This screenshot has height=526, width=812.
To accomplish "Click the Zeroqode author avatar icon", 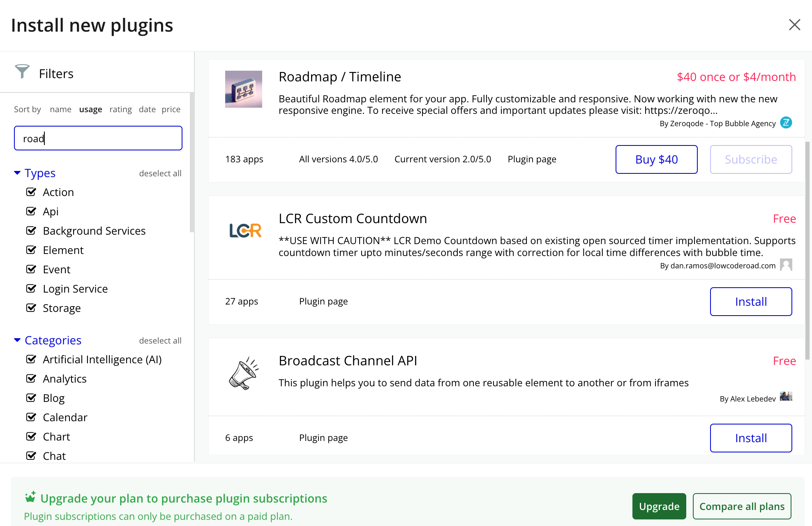I will pos(786,122).
